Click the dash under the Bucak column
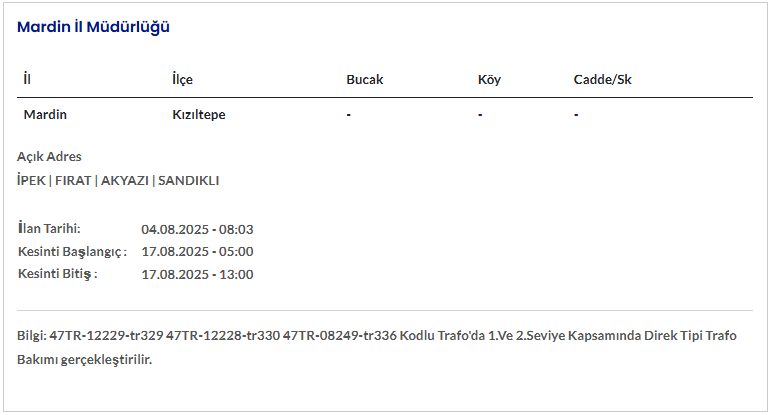 coord(349,115)
